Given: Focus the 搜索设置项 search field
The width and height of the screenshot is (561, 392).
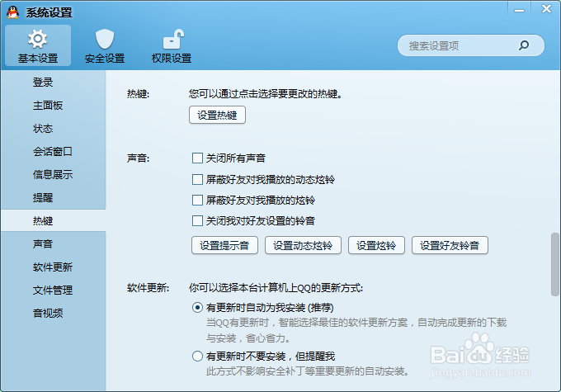Looking at the screenshot, I should coord(471,45).
